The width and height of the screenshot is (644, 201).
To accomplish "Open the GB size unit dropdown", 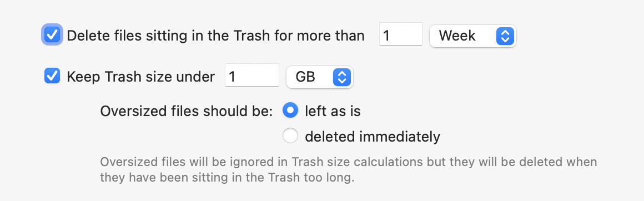I will pyautogui.click(x=320, y=77).
